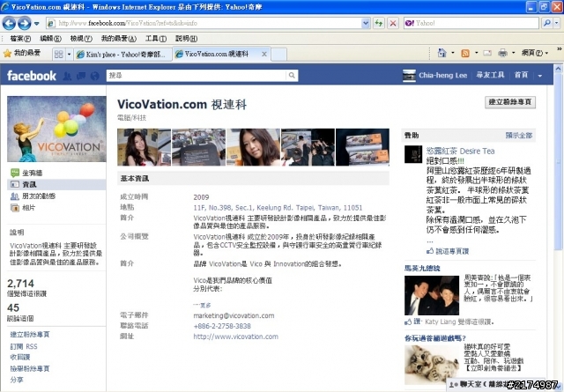564x392 pixels.
Task: Click 顯示全部 in sponsored section
Action: coord(519,136)
